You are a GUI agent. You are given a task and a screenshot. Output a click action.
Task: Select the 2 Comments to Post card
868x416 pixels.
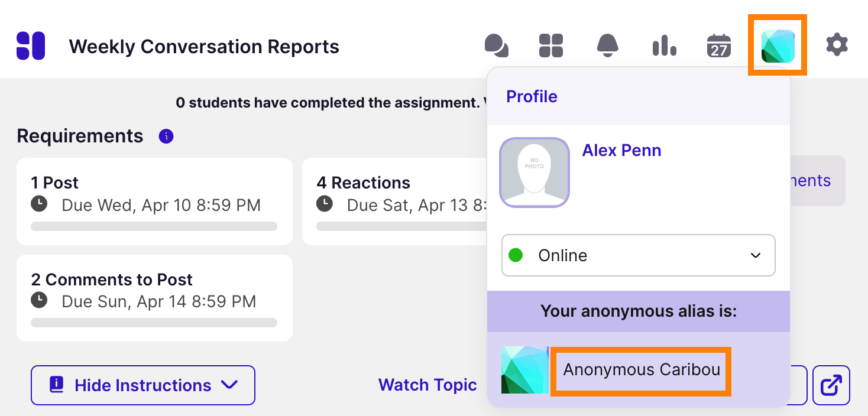154,298
